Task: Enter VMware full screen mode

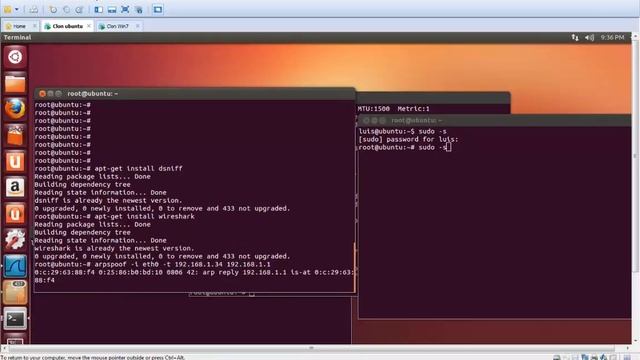Action: point(125,9)
